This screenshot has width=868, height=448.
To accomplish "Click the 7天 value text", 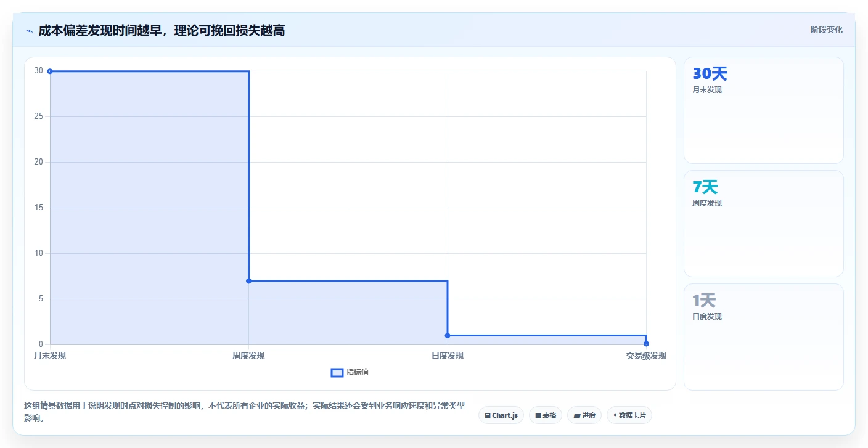I will pyautogui.click(x=705, y=187).
